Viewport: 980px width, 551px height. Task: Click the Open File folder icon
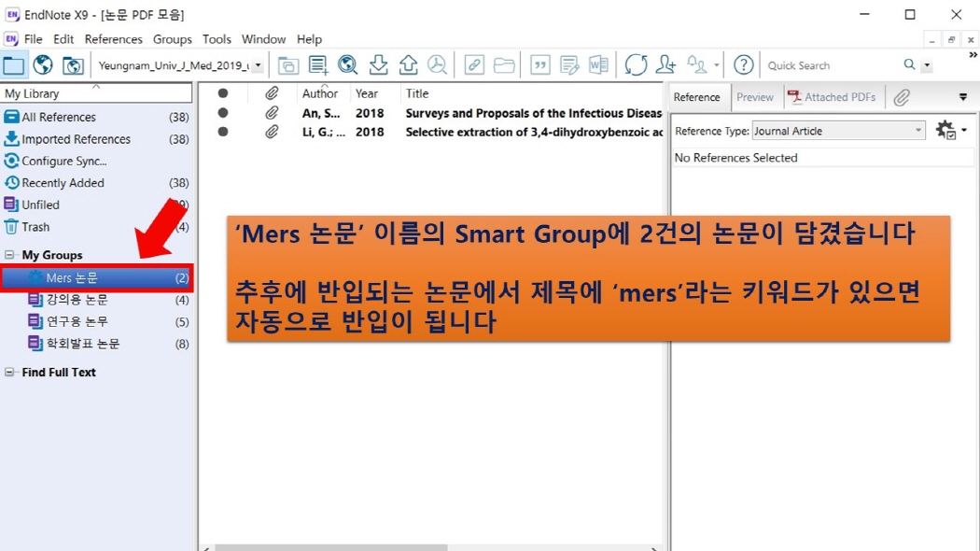click(504, 65)
